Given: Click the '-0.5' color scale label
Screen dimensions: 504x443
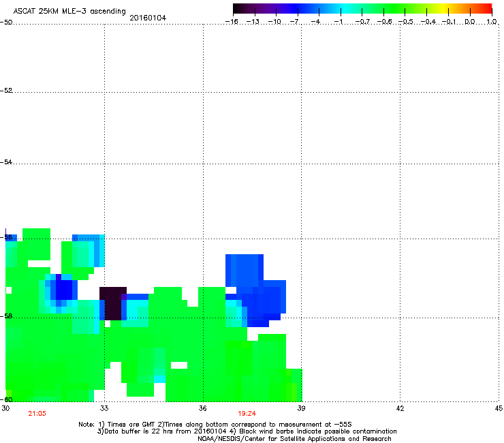Looking at the screenshot, I should [x=406, y=22].
